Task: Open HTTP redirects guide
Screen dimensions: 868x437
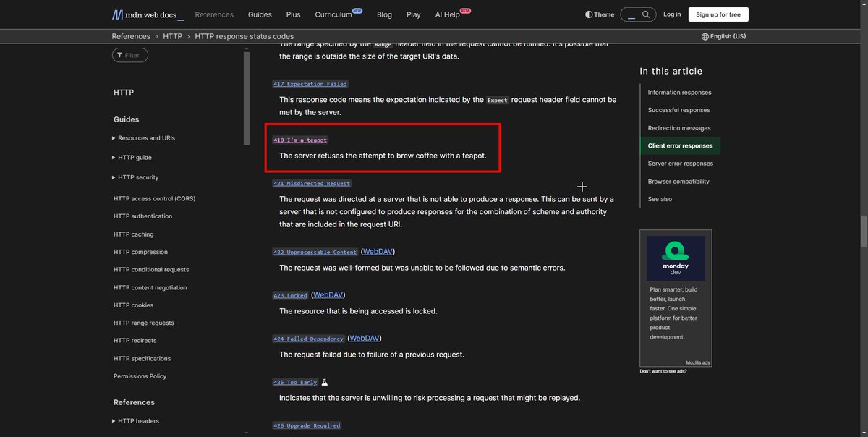Action: coord(135,340)
